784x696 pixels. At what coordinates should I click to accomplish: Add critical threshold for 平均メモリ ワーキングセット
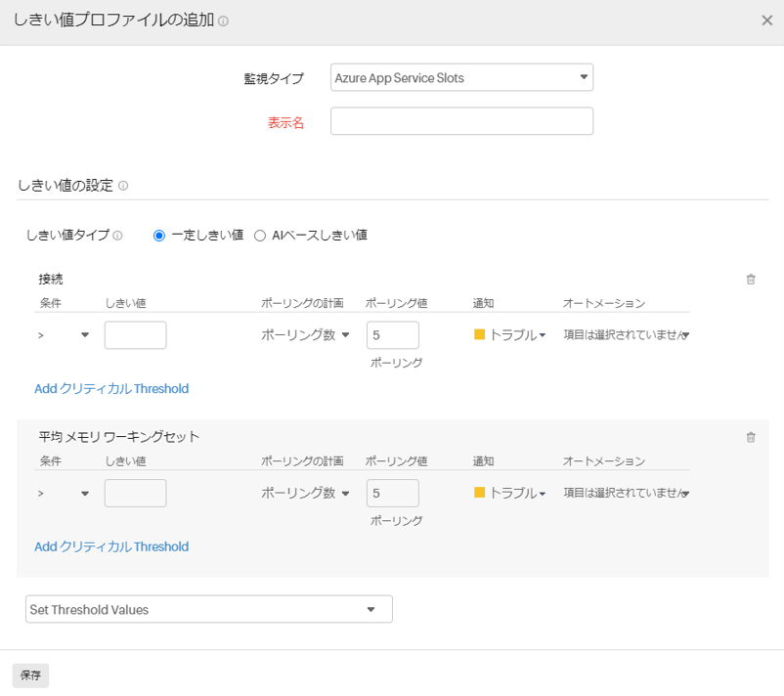click(112, 547)
